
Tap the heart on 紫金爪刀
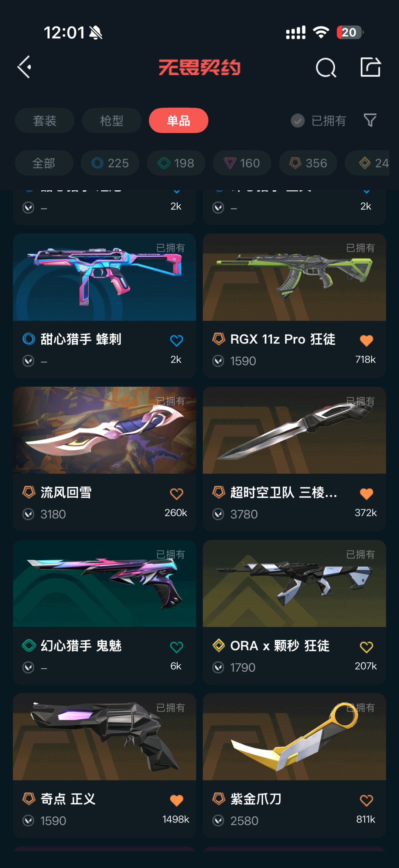(366, 800)
